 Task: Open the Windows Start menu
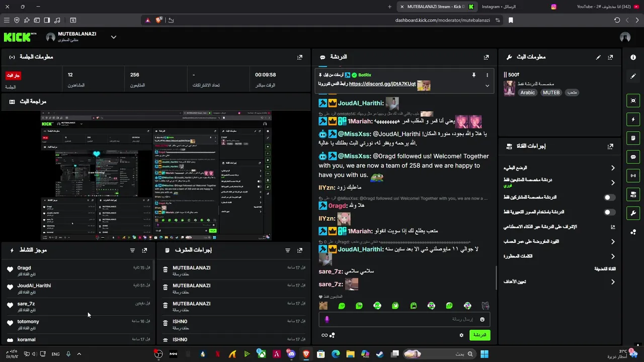pos(484,354)
